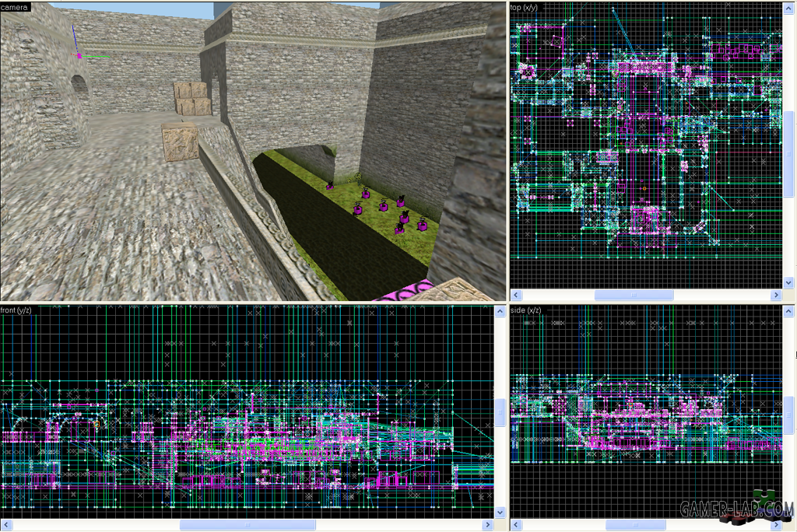
Task: Click down arrow of top view vertical scrollbar
Action: pos(789,282)
